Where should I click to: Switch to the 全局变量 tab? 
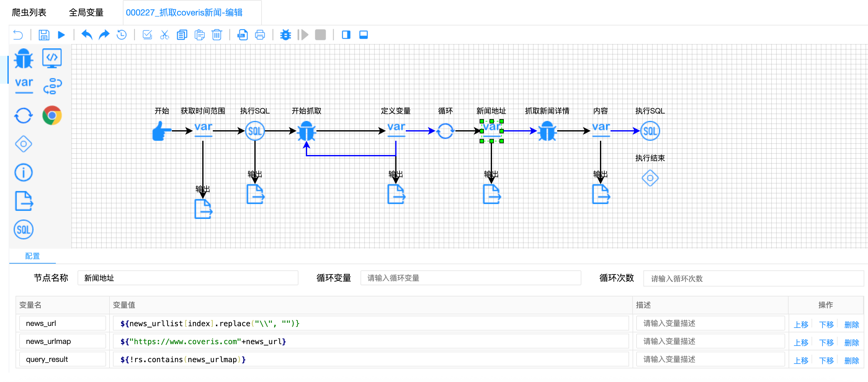point(86,13)
